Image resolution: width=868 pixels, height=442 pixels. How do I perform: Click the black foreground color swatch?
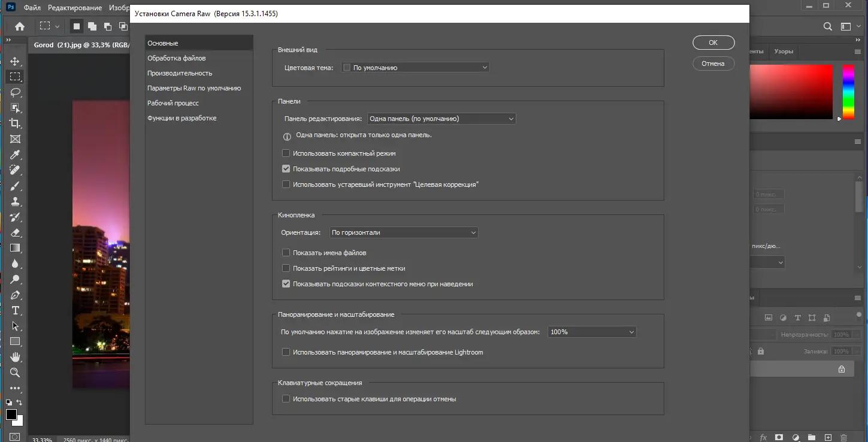(11, 414)
